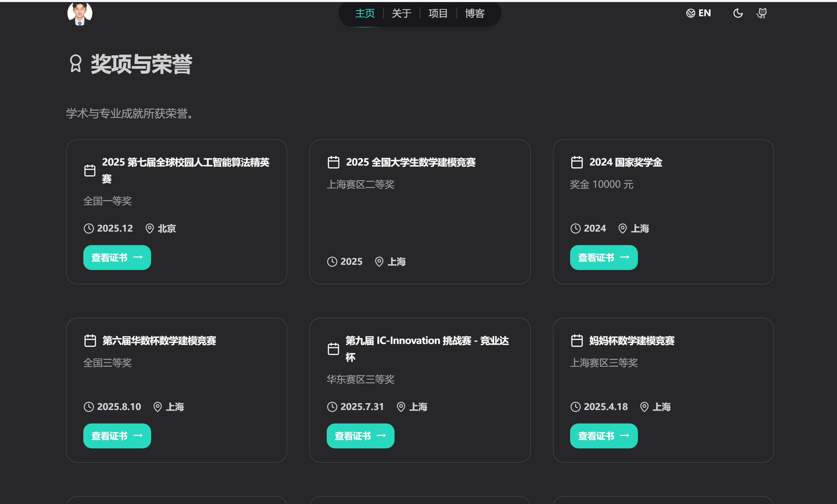Click the calendar icon on IC-Innovation 挑战赛 card

click(333, 348)
